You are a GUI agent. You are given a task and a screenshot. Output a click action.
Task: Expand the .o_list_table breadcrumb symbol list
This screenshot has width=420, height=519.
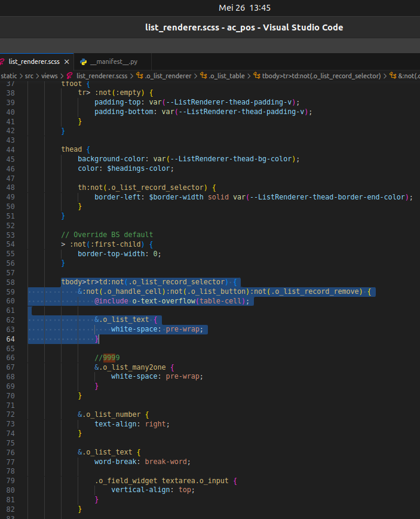[228, 76]
